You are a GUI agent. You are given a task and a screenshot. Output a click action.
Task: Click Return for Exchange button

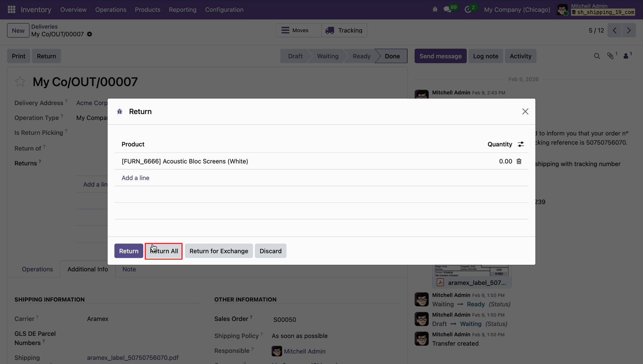pos(219,251)
